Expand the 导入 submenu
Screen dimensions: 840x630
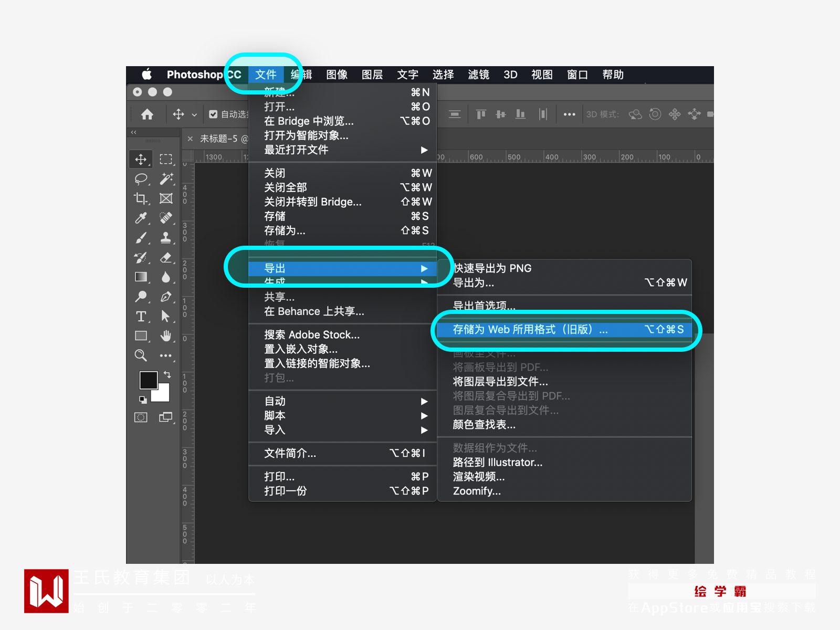point(342,430)
